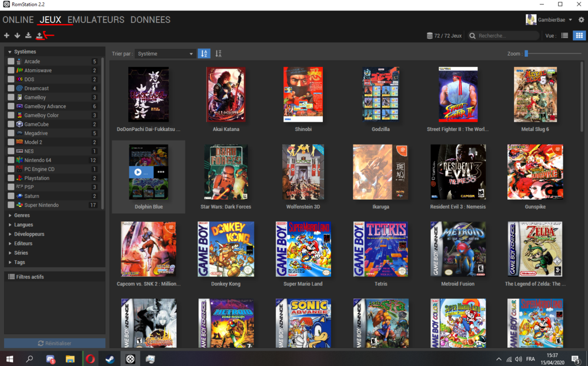
Task: Open the Trier par Système dropdown
Action: [165, 53]
